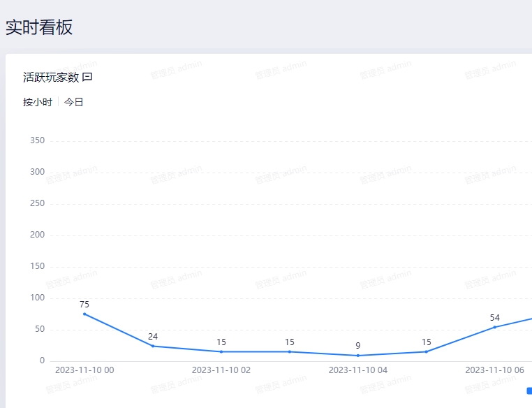Viewport: 532px width, 408px height.
Task: Click the 350 y-axis label
Action: tap(38, 140)
